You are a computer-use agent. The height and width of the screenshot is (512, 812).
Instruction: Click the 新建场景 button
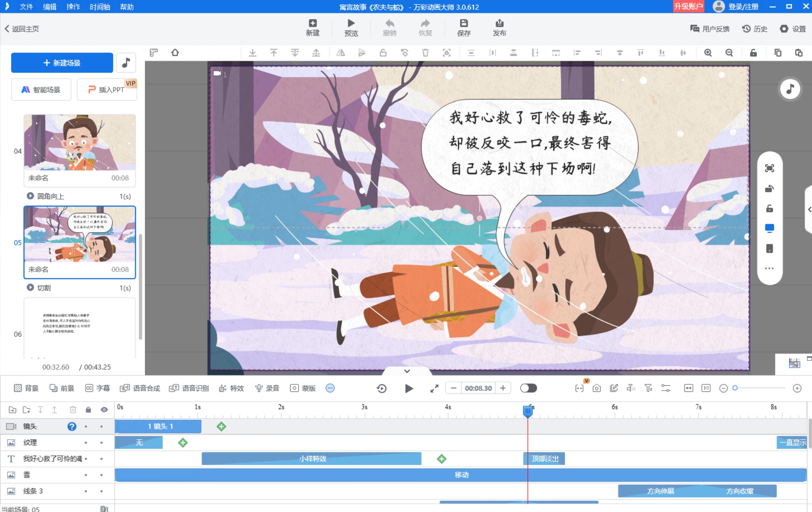(x=62, y=62)
